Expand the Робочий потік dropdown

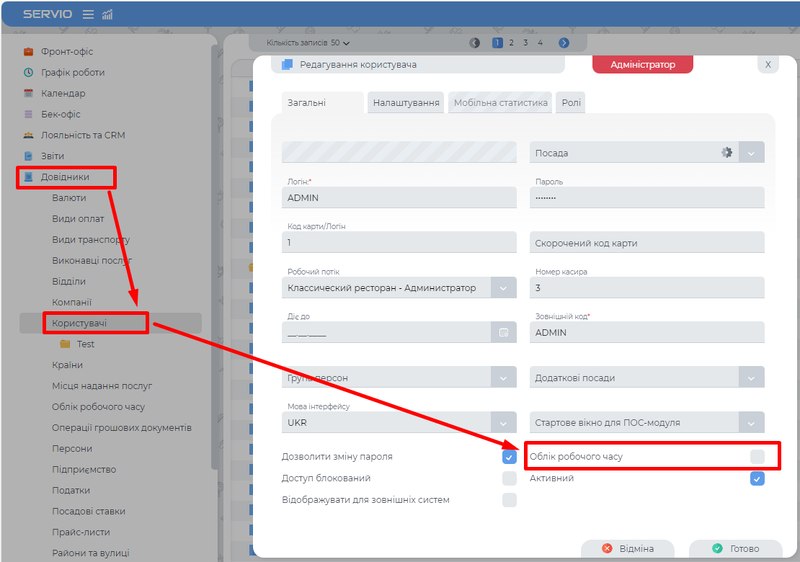point(504,288)
